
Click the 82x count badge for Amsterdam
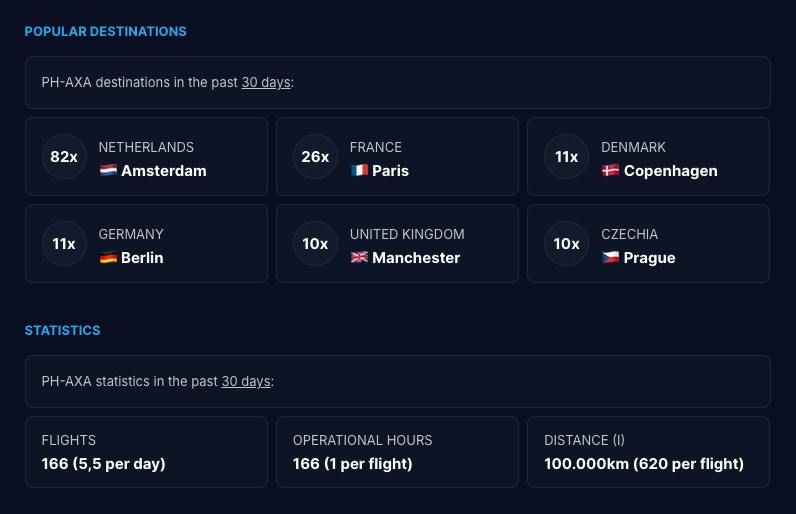(x=64, y=157)
